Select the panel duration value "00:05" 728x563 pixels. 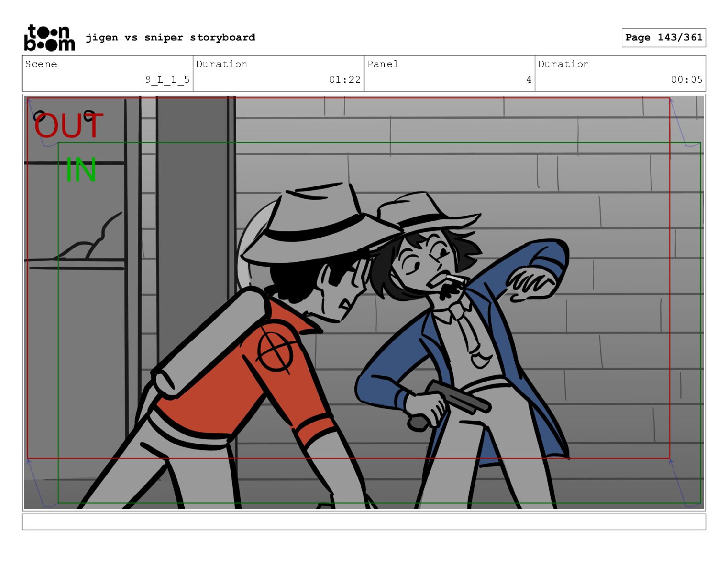click(687, 80)
